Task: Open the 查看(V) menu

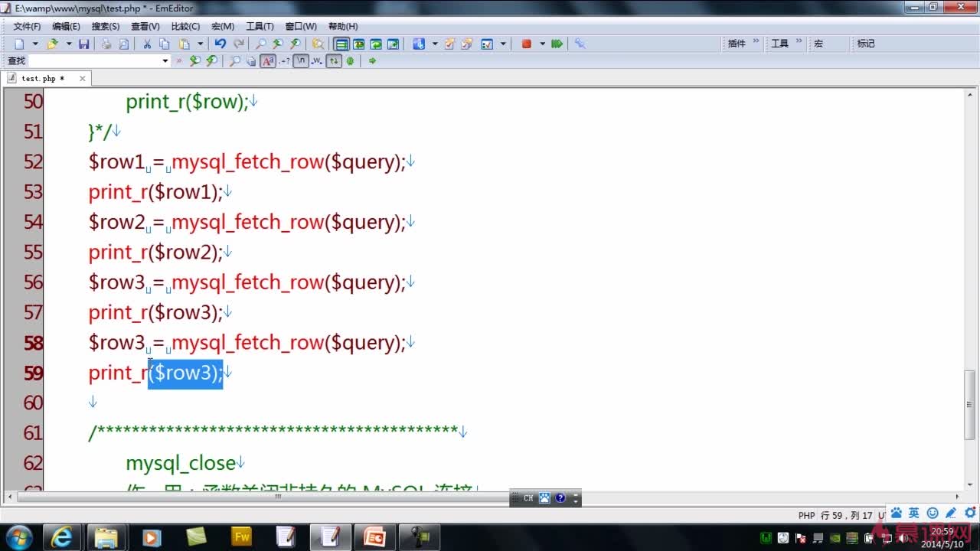Action: [145, 26]
